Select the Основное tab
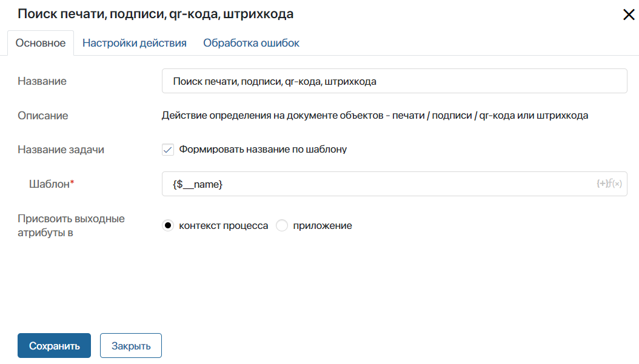The image size is (639, 364). coord(40,43)
